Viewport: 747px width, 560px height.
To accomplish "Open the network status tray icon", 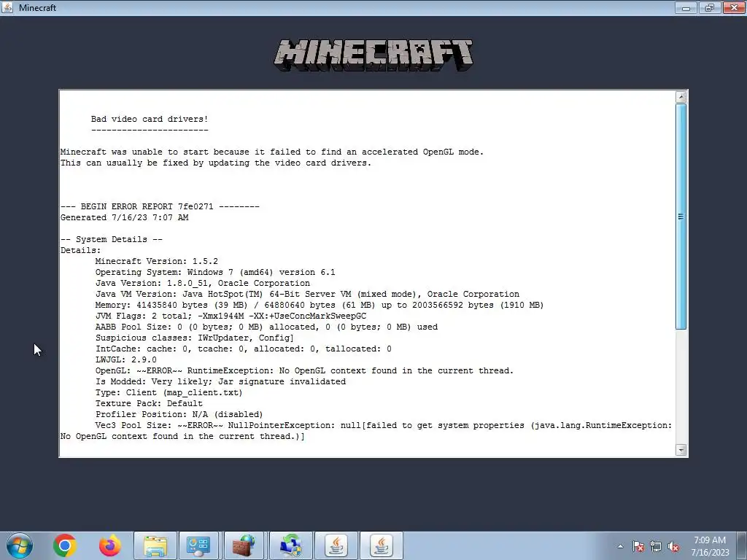I will click(656, 546).
